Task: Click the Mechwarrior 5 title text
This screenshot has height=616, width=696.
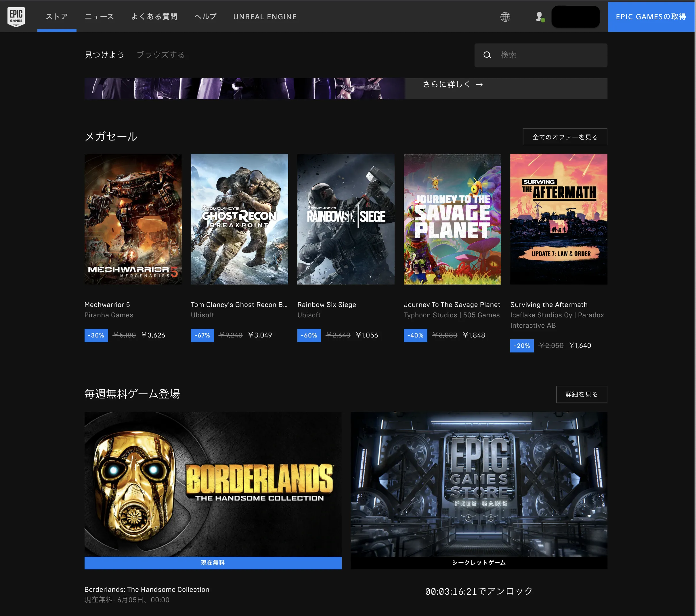Action: pyautogui.click(x=107, y=305)
